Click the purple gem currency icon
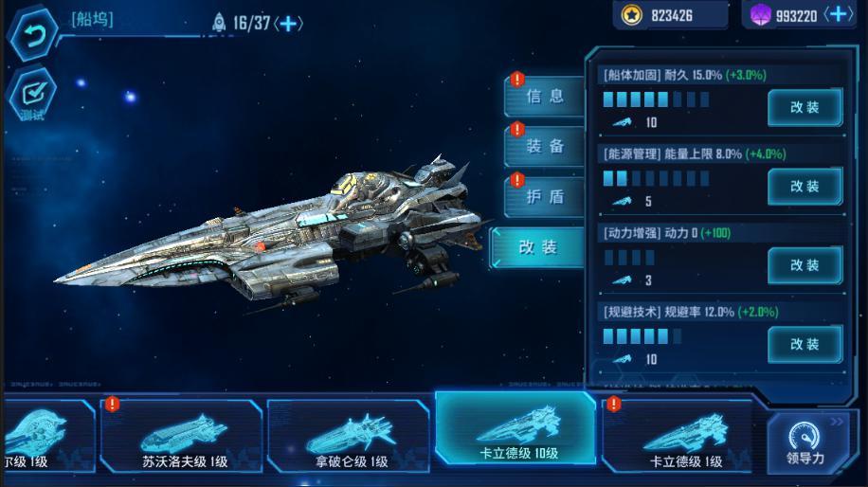 [760, 15]
